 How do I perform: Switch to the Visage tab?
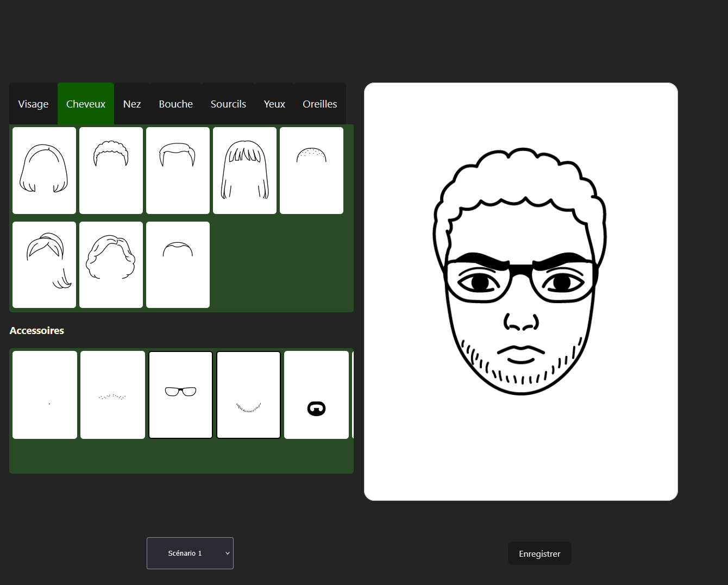pos(33,104)
